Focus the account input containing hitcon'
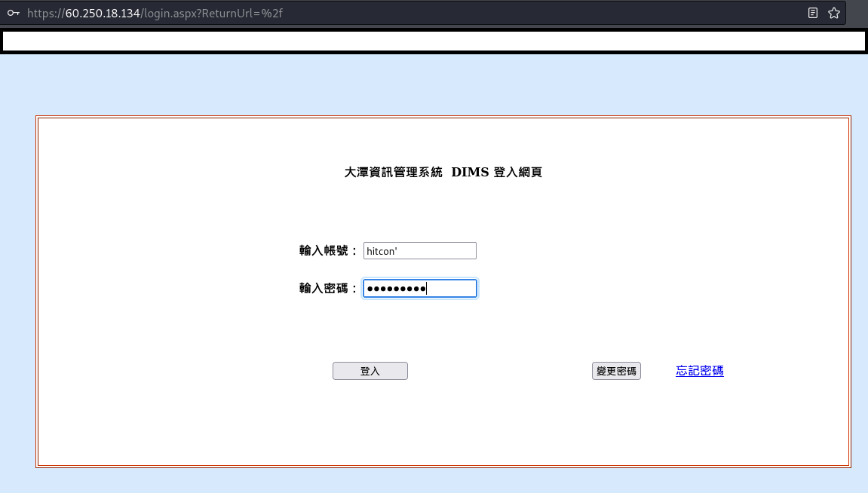Screen dimensions: 868x493 point(419,251)
